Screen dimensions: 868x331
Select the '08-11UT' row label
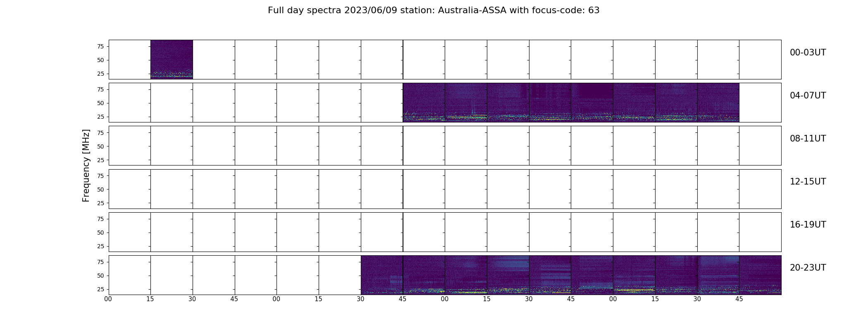(808, 139)
